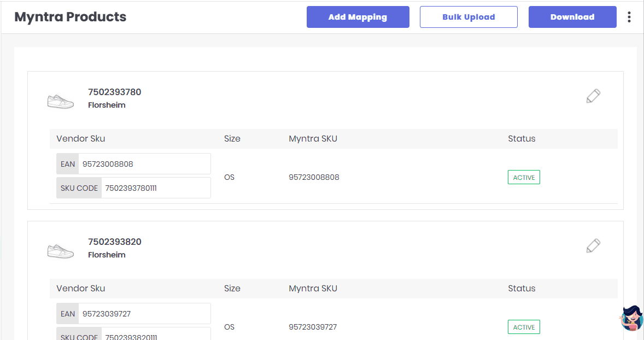Open Bulk Upload
Image resolution: width=644 pixels, height=340 pixels.
(468, 17)
